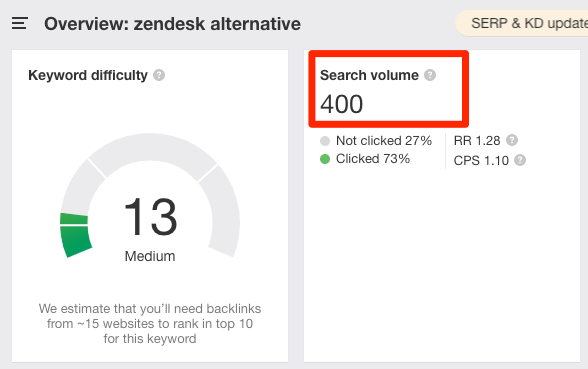Open the hamburger menu icon
588x369 pixels.
(20, 23)
